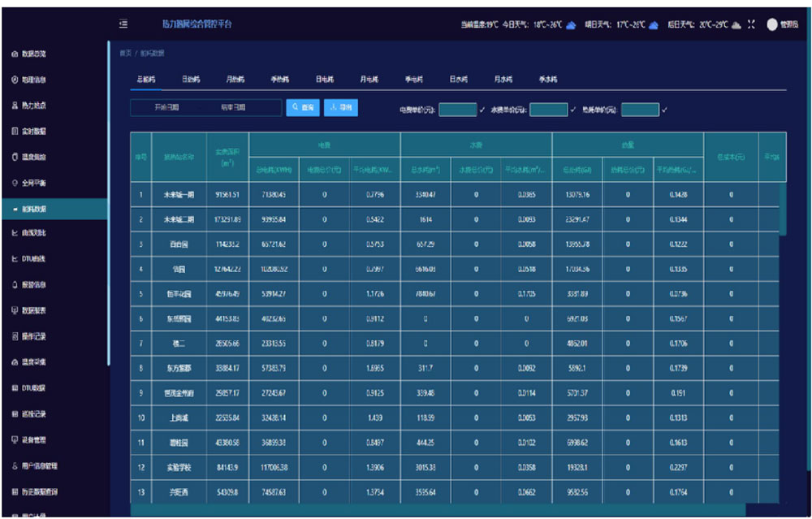Select station name cell 东方紫郡
Image resolution: width=812 pixels, height=519 pixels.
pyautogui.click(x=179, y=368)
